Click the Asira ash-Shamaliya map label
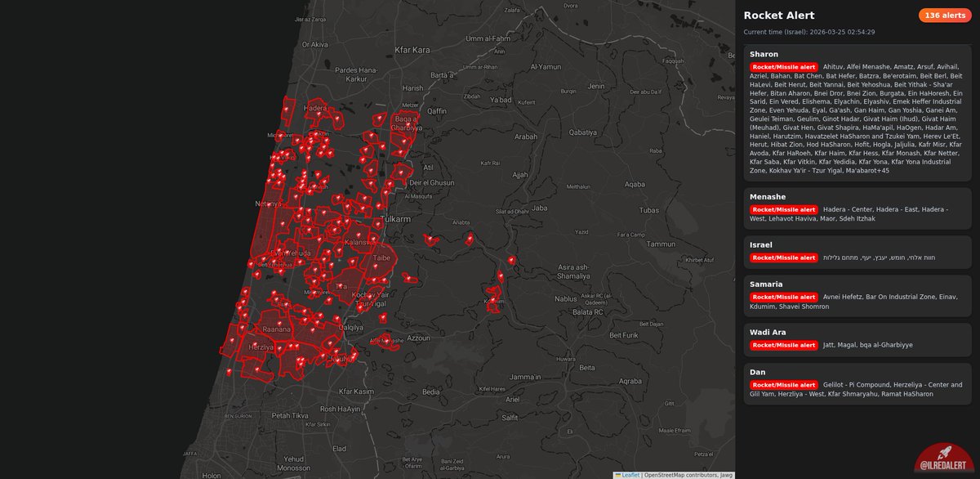The height and width of the screenshot is (479, 980). tap(572, 272)
